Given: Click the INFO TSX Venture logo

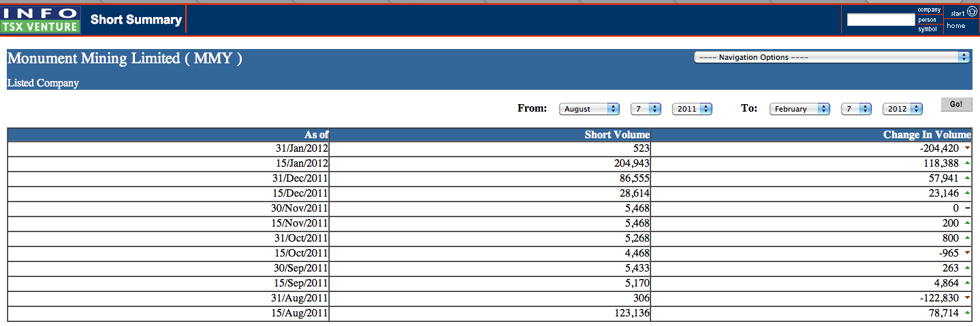Looking at the screenshot, I should point(41,20).
